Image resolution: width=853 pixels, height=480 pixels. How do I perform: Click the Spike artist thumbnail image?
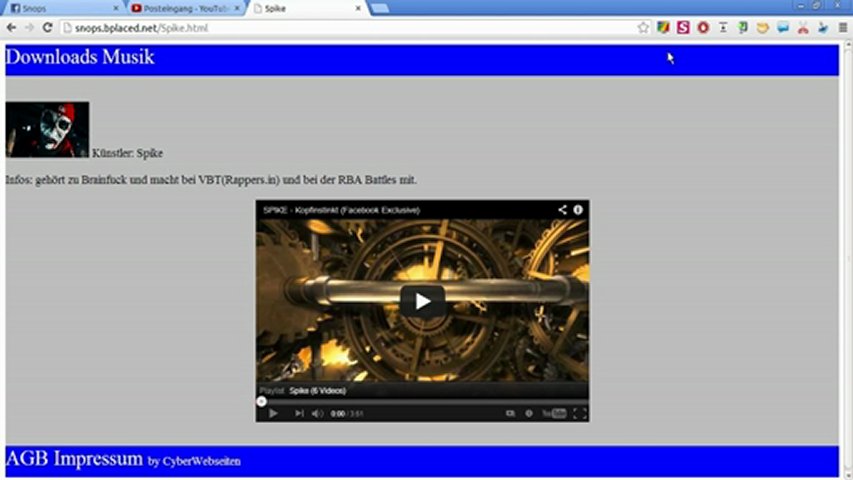pos(47,129)
